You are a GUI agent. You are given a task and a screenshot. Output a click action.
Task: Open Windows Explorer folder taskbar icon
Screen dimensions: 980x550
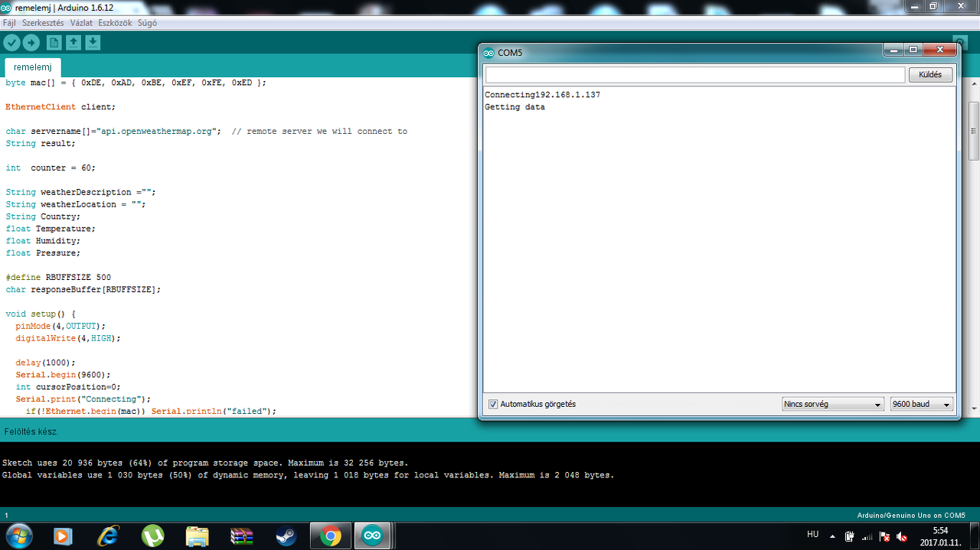198,536
